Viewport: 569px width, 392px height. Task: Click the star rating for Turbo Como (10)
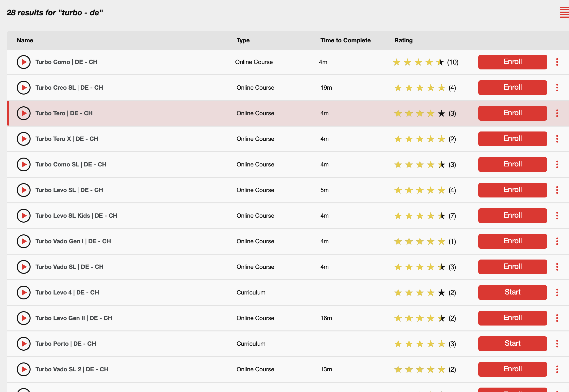425,62
